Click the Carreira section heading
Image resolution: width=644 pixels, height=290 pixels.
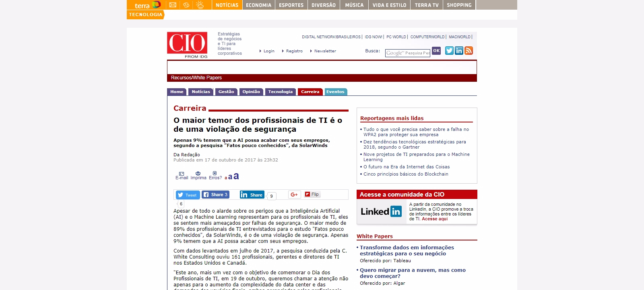190,108
